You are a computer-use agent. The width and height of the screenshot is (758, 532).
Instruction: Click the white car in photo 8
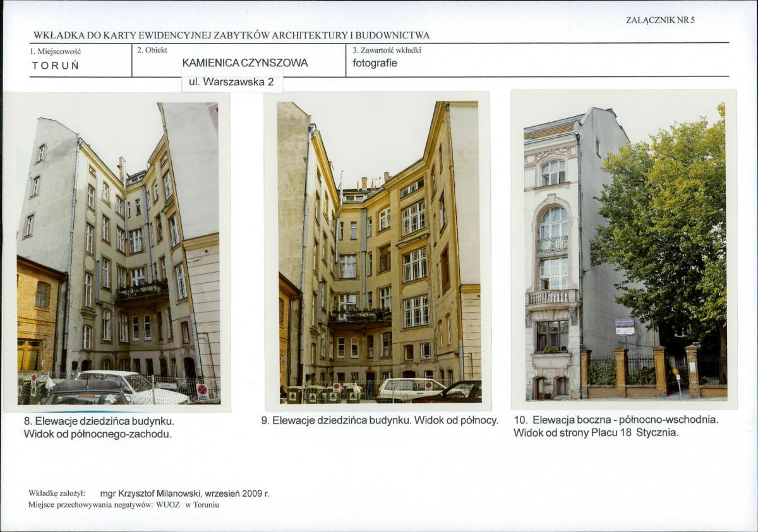pyautogui.click(x=133, y=386)
